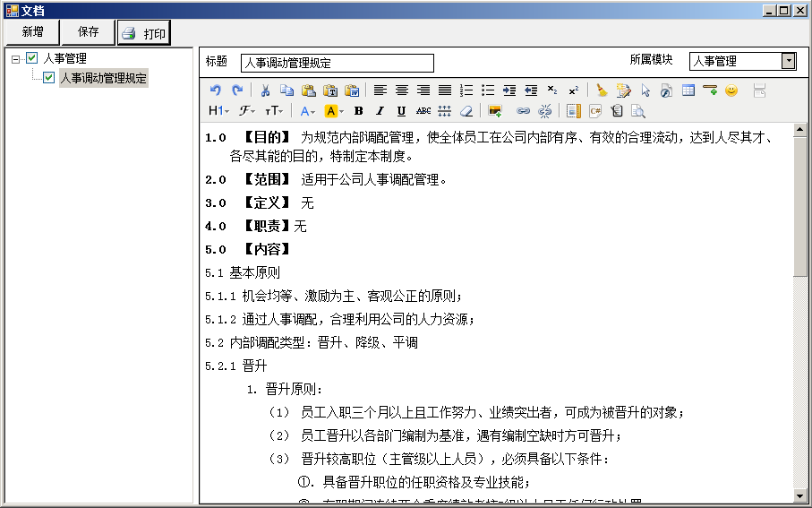The image size is (812, 508).
Task: Toggle underline formatting
Action: point(401,111)
